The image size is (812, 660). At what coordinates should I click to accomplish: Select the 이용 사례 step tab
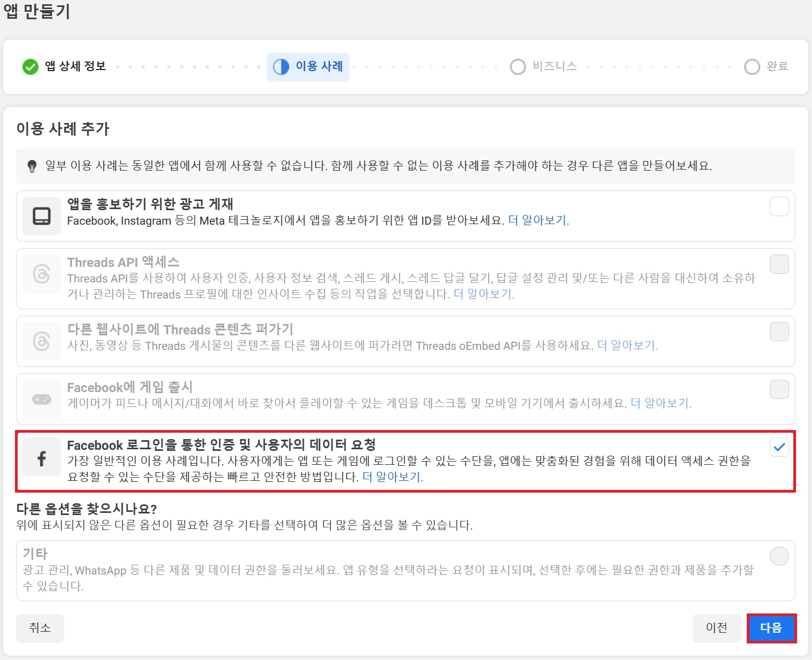click(x=308, y=67)
